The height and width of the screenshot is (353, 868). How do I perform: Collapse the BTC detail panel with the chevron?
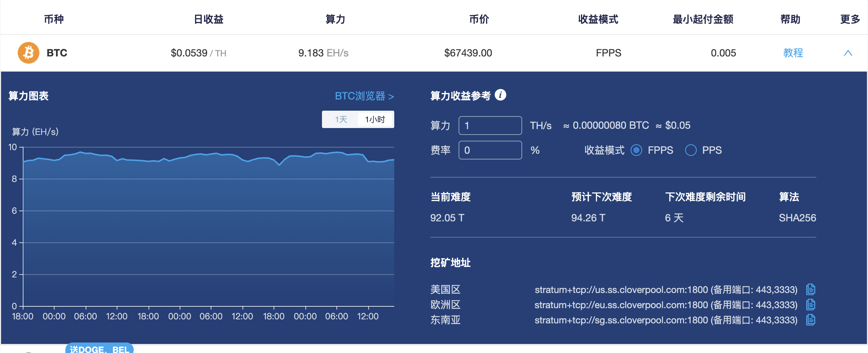(x=848, y=53)
